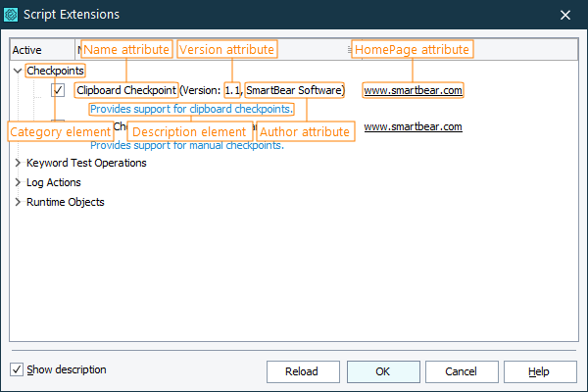Screen dimensions: 588x392
Task: Expand the Runtime Objects category
Action: pyautogui.click(x=18, y=202)
